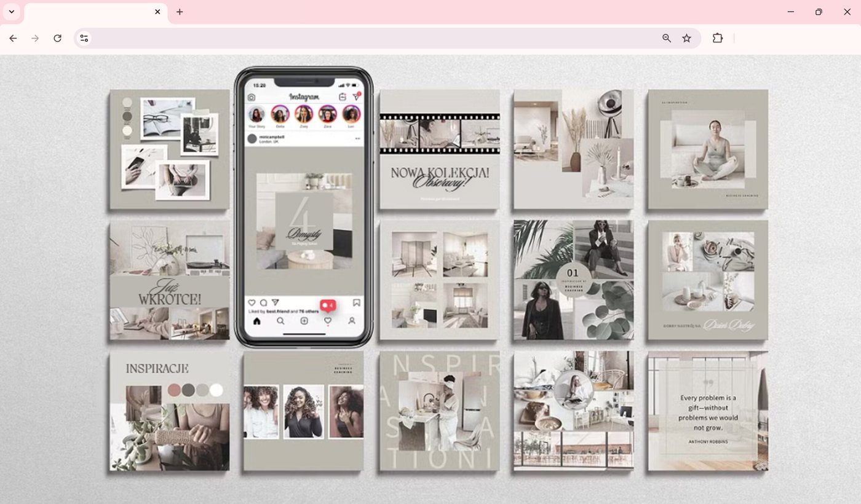861x504 pixels.
Task: Close the current browser tab
Action: pos(157,12)
